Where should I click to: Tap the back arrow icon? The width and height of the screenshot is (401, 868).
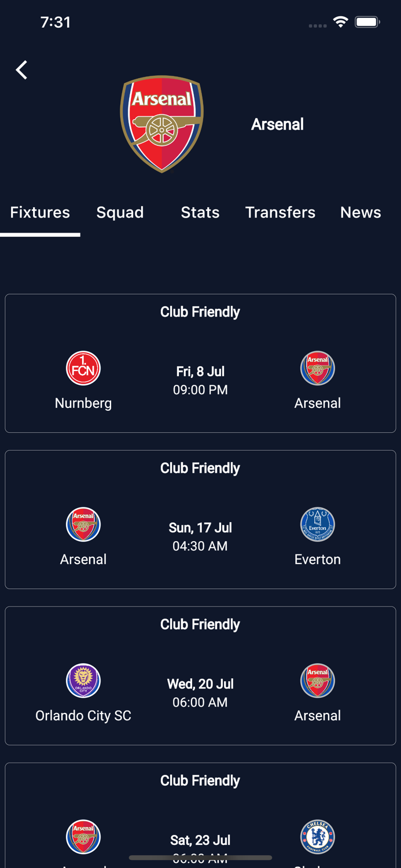(x=21, y=70)
